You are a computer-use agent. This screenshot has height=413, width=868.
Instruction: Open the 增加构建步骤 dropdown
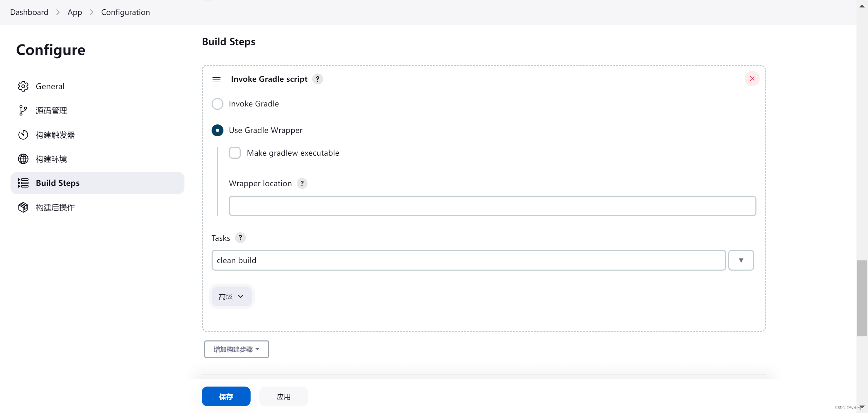236,349
